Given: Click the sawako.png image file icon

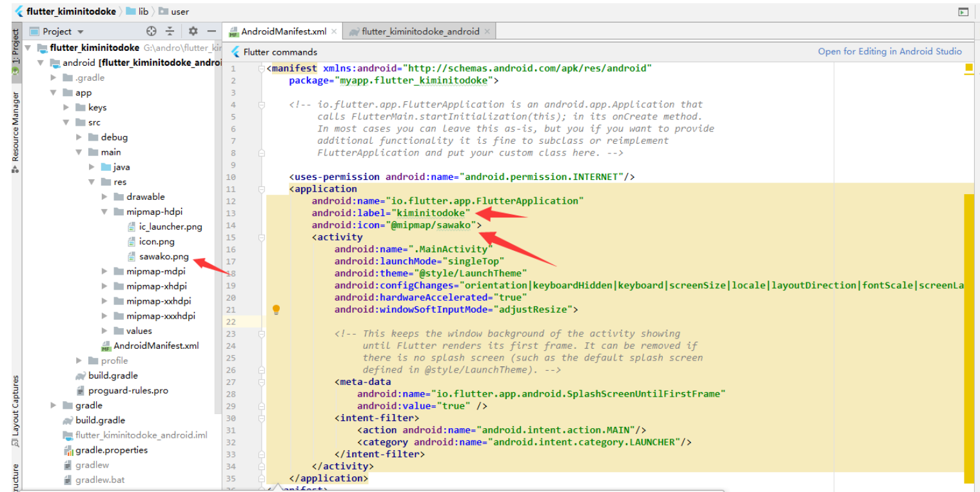Looking at the screenshot, I should tap(133, 257).
